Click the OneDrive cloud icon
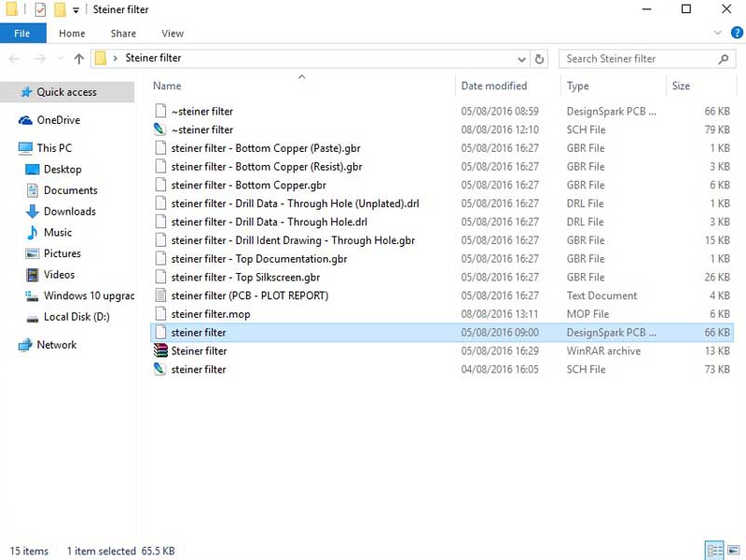The height and width of the screenshot is (560, 746). coord(25,120)
